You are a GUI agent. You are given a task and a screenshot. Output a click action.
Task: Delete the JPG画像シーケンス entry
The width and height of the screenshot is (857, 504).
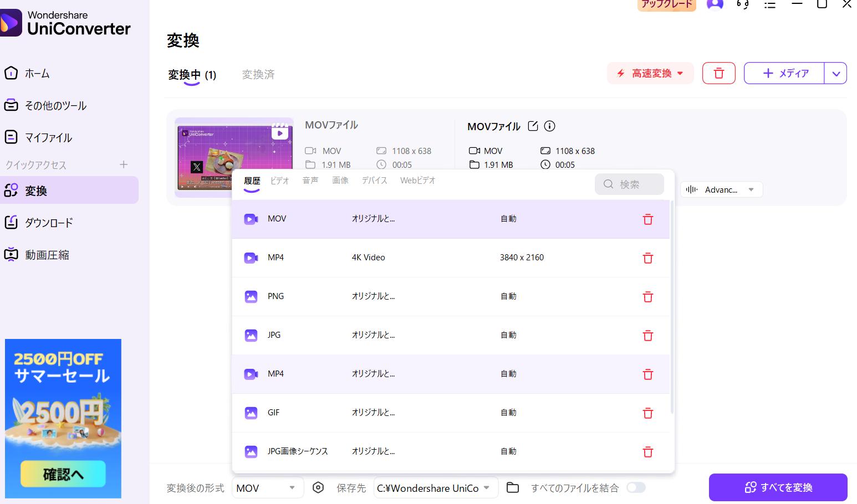(x=647, y=452)
